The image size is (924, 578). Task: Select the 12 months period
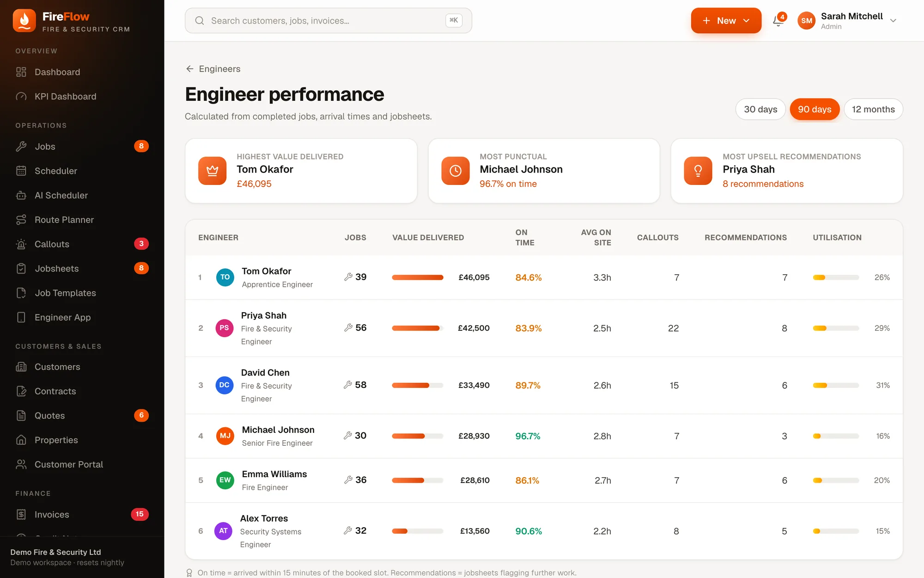click(x=873, y=110)
